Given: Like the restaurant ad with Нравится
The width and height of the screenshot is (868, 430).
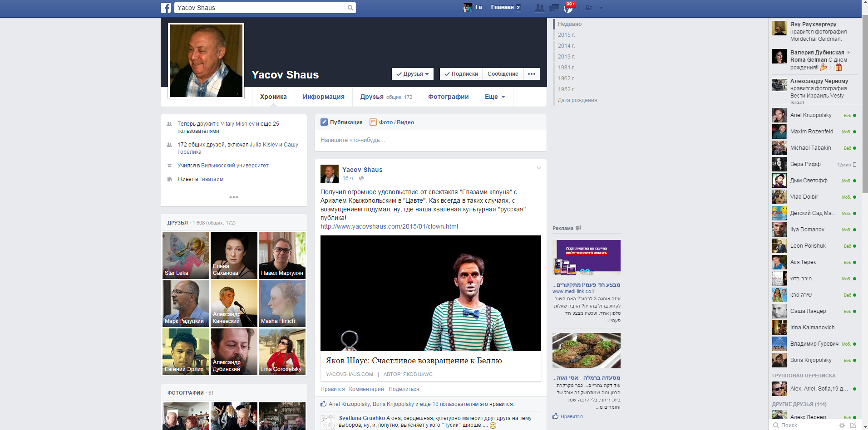Looking at the screenshot, I should (x=571, y=416).
